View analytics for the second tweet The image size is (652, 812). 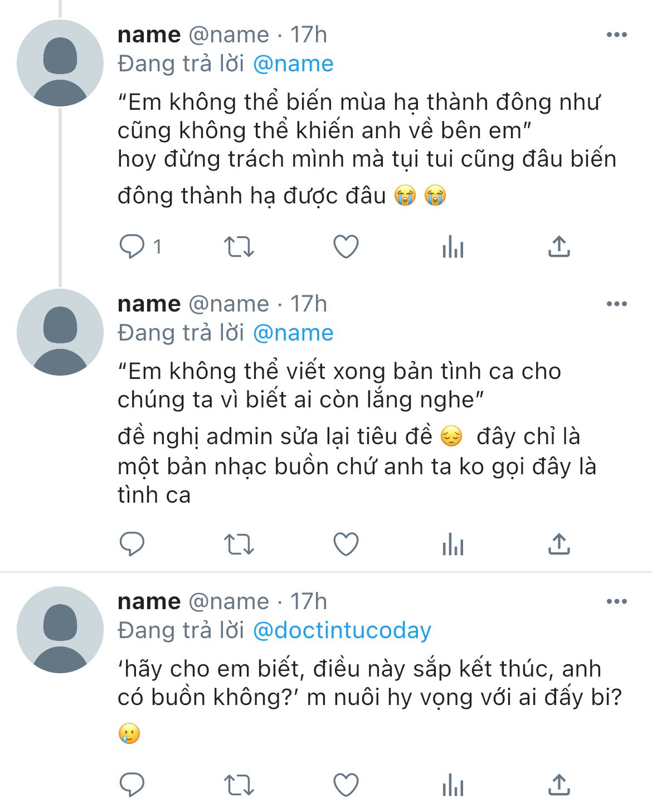(452, 544)
